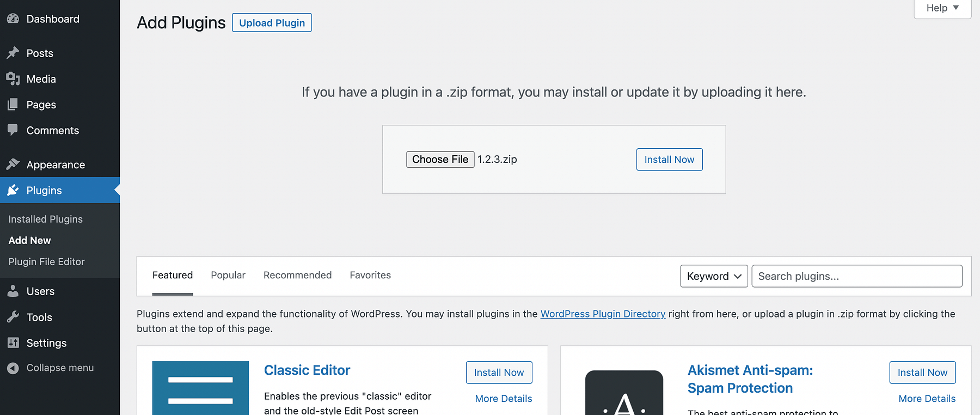Expand the Help dropdown panel

point(942,8)
